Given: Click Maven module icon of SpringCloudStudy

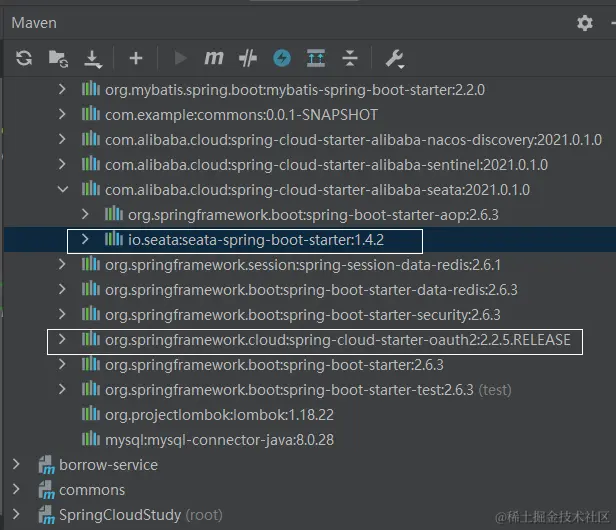Looking at the screenshot, I should point(47,515).
